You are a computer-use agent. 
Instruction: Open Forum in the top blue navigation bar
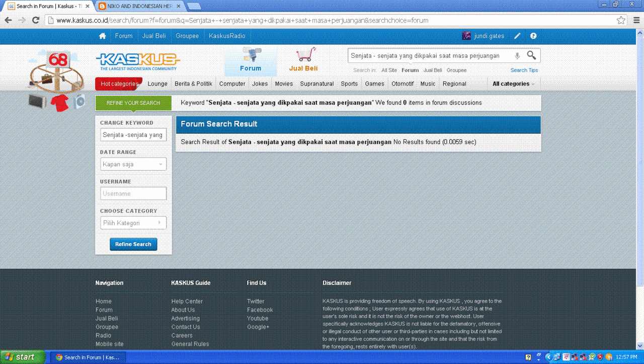[124, 36]
